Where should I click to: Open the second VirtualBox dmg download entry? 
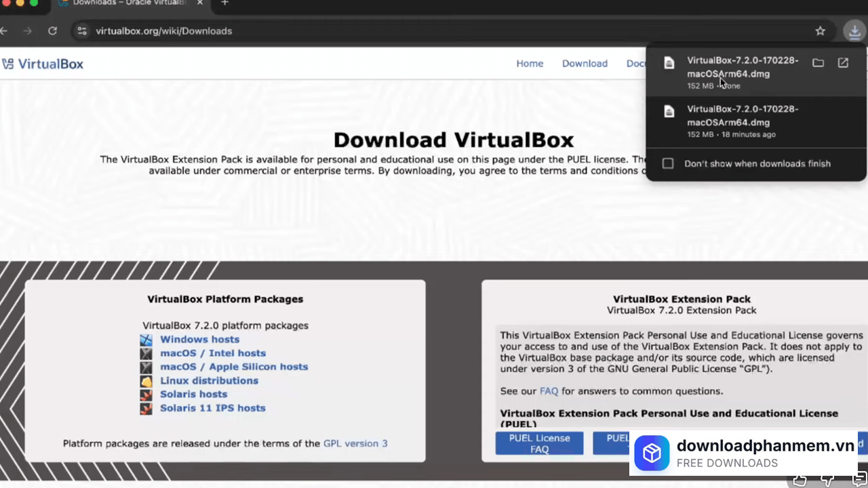pyautogui.click(x=742, y=116)
